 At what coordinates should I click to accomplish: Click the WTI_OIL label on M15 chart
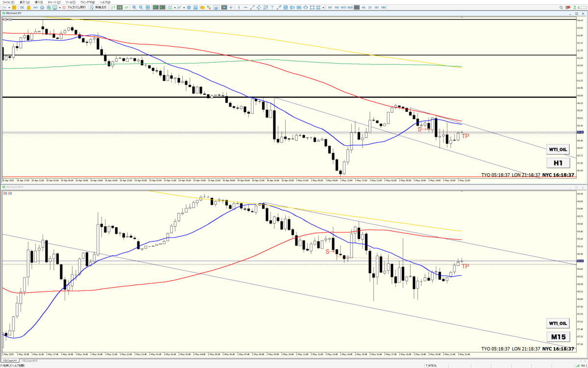tap(559, 323)
